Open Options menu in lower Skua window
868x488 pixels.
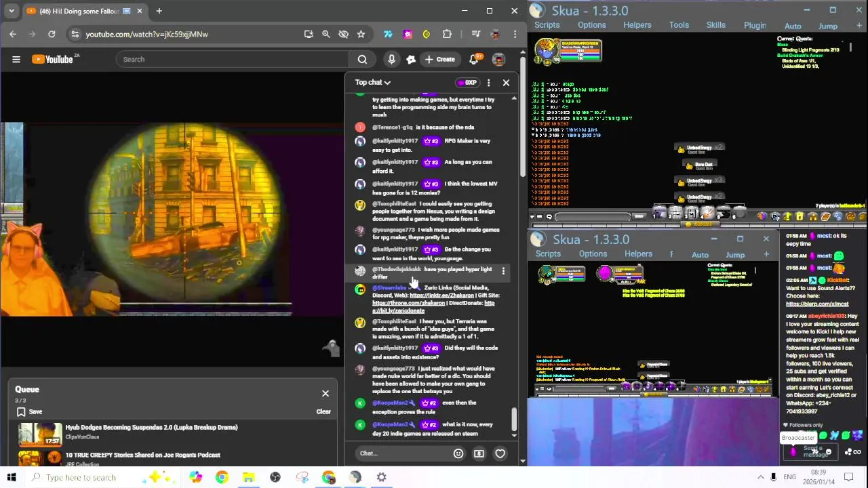tap(593, 254)
